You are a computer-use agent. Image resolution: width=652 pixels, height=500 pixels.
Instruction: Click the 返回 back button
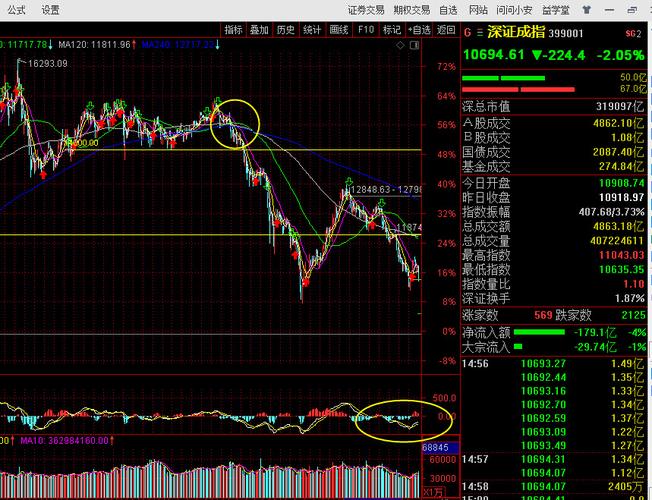[445, 30]
